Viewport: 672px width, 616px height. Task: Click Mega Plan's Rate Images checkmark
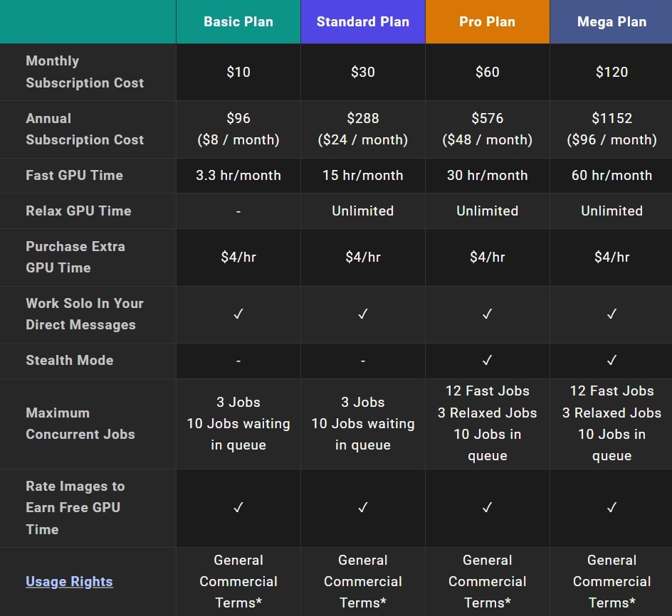tap(611, 508)
